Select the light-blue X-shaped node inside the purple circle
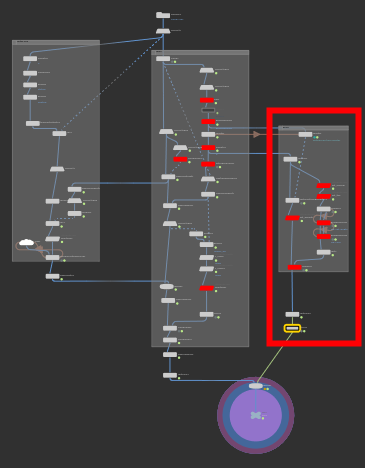Image resolution: width=365 pixels, height=468 pixels. tap(256, 415)
